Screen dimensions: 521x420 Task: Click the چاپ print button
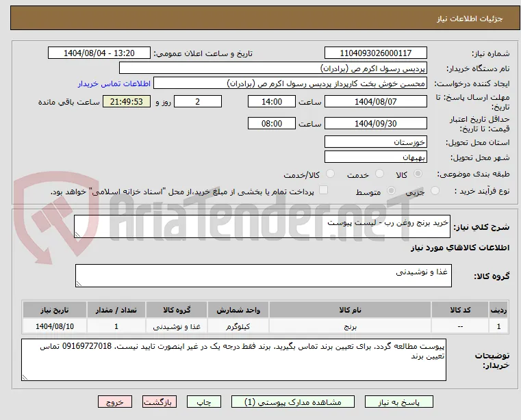(x=204, y=402)
